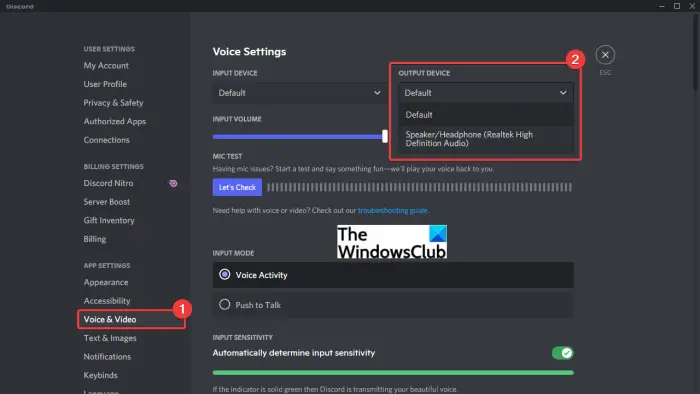Open the Billing page
The image size is (700, 394).
click(x=95, y=239)
